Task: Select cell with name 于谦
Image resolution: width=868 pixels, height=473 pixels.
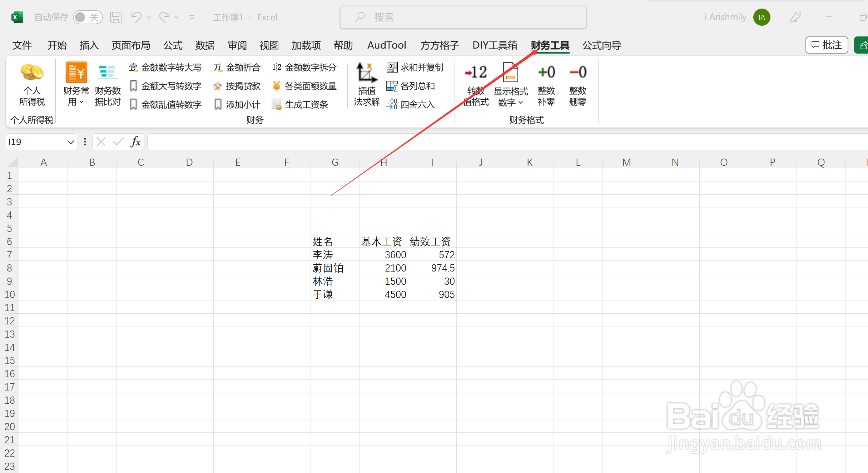Action: [335, 294]
